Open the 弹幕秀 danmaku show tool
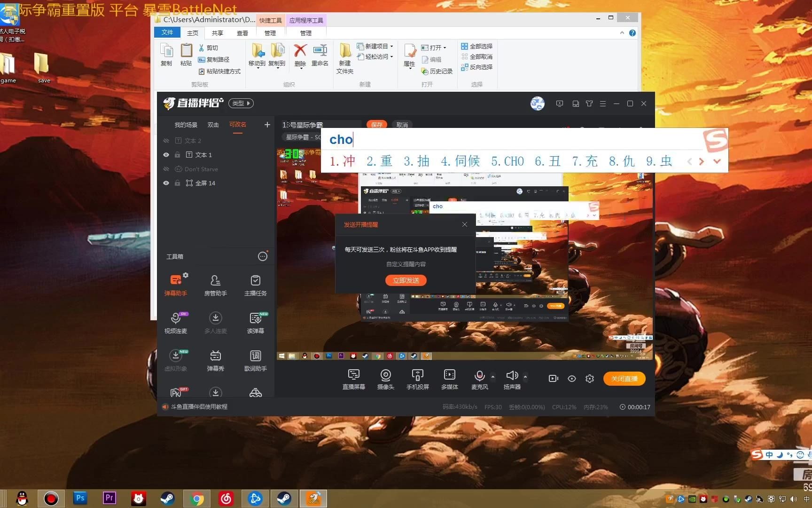This screenshot has width=812, height=508. [216, 360]
